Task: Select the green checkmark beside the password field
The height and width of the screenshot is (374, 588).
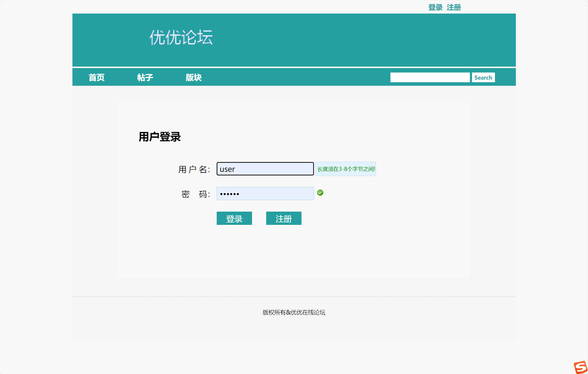Action: pyautogui.click(x=321, y=193)
